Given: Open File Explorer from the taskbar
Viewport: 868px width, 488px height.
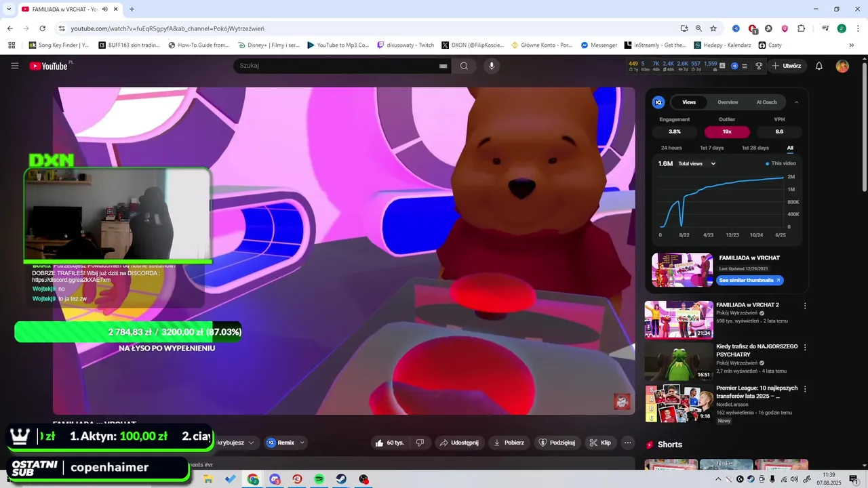Looking at the screenshot, I should pos(208,479).
